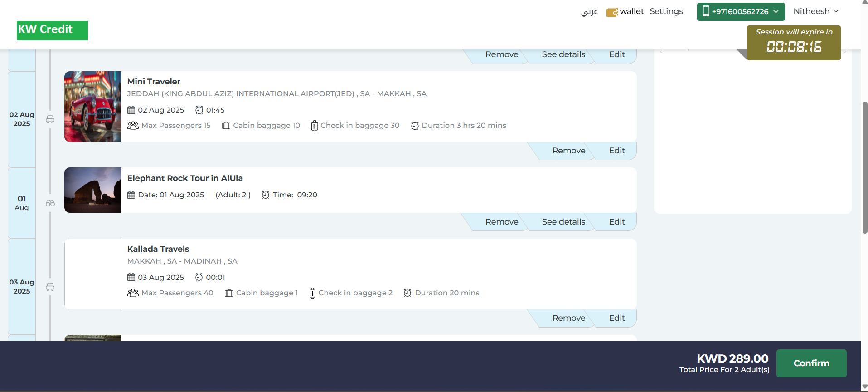Click the Mini Traveler check-in baggage icon

pos(314,126)
